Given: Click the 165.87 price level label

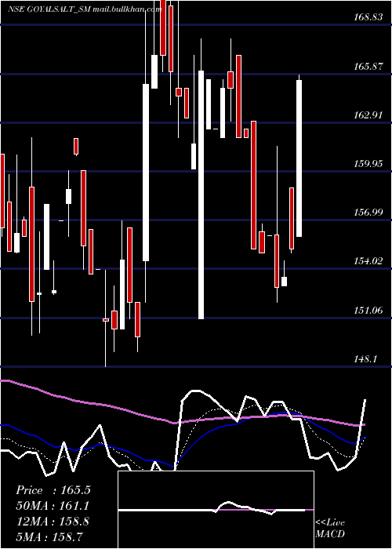Looking at the screenshot, I should tap(368, 66).
